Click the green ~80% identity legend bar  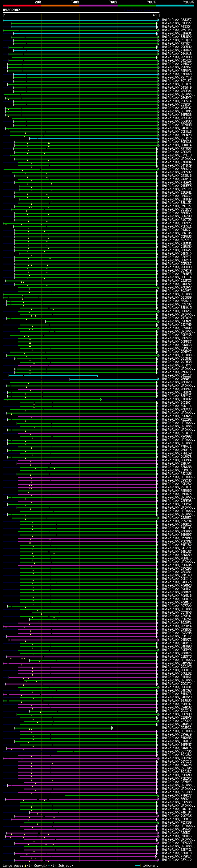tap(136, 6)
